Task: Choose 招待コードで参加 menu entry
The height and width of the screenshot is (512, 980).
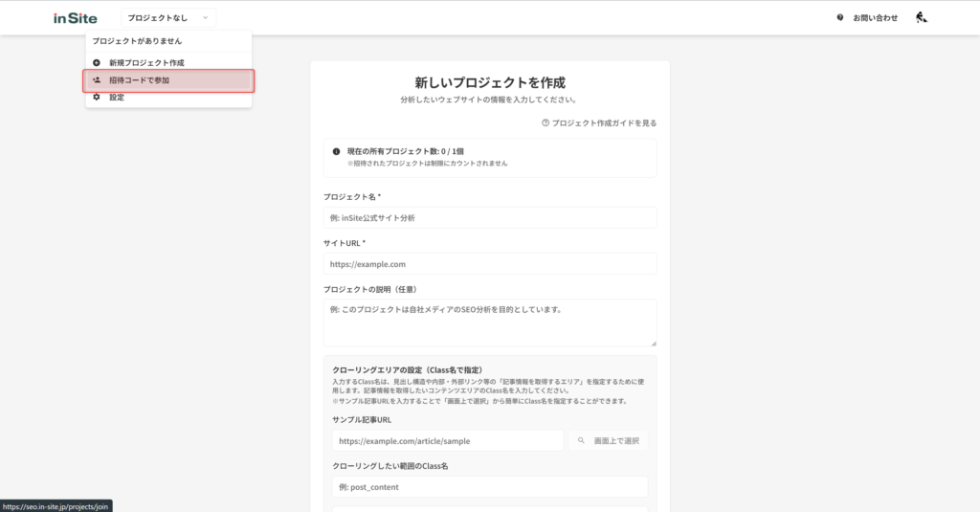Action: [x=168, y=80]
